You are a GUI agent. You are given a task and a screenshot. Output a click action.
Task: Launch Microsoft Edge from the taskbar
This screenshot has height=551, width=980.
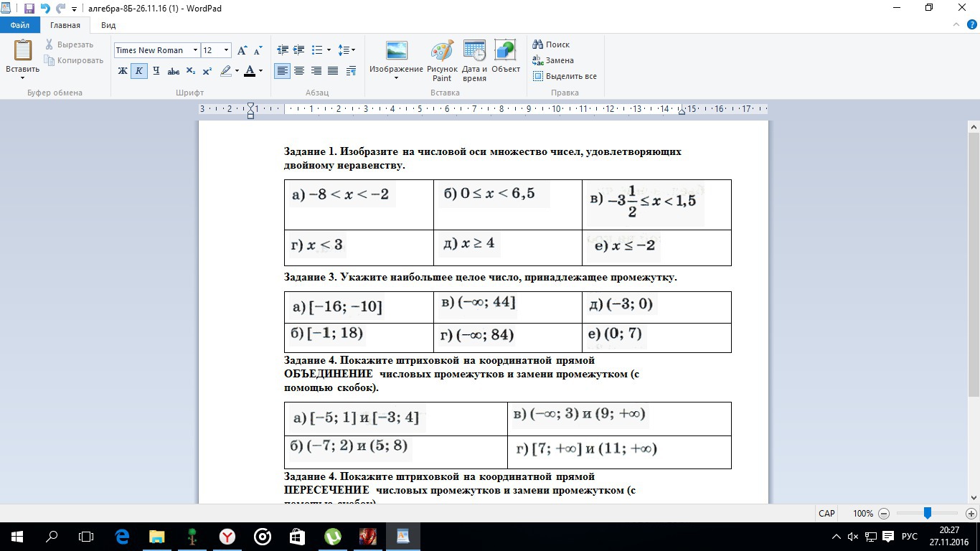point(122,536)
